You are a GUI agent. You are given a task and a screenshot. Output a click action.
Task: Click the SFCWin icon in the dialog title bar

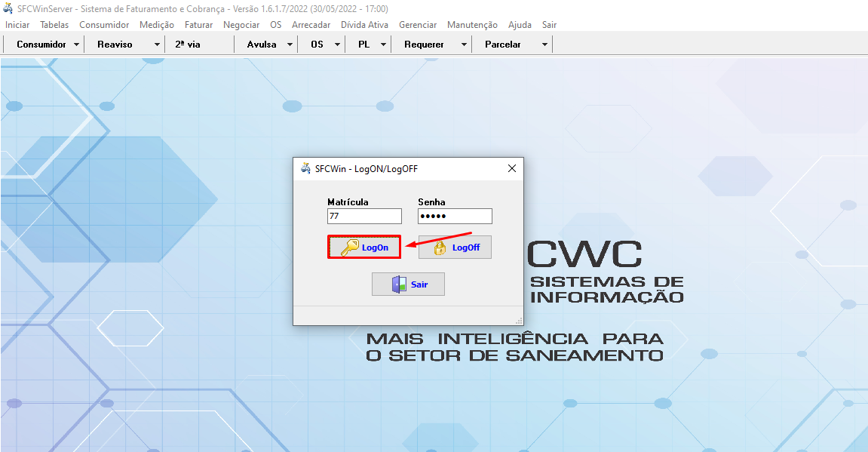(x=305, y=168)
